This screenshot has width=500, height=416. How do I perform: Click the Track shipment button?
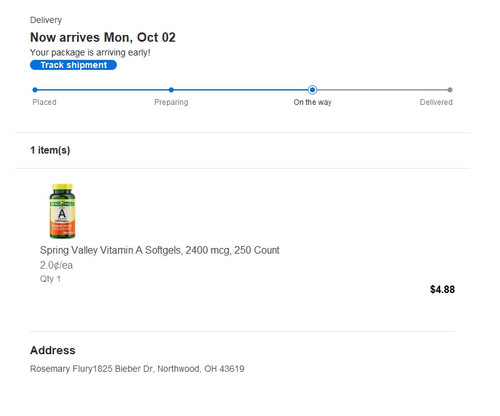(x=73, y=65)
